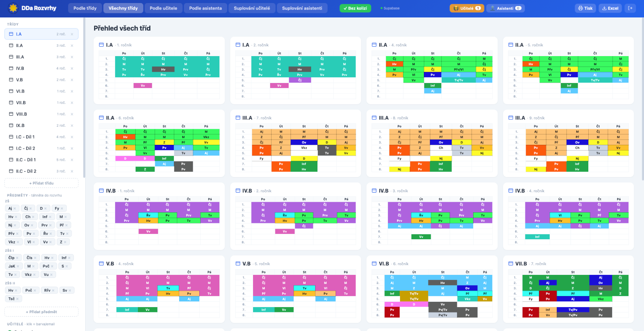Viewport: 644px width, 331px height.
Task: Click the Čj subject chip in ZŠ
Action: (28, 208)
